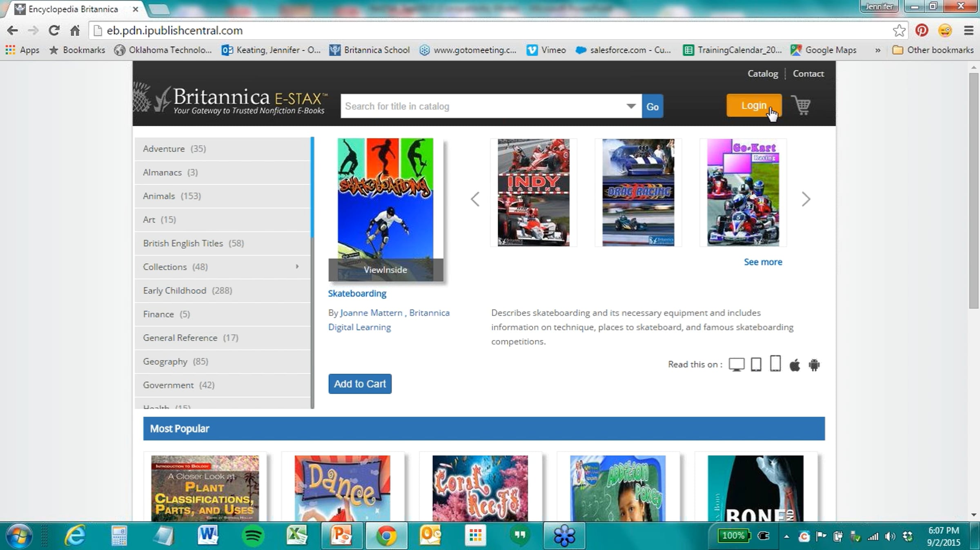The width and height of the screenshot is (980, 550).
Task: Show previous books with the left carousel arrow
Action: (475, 199)
